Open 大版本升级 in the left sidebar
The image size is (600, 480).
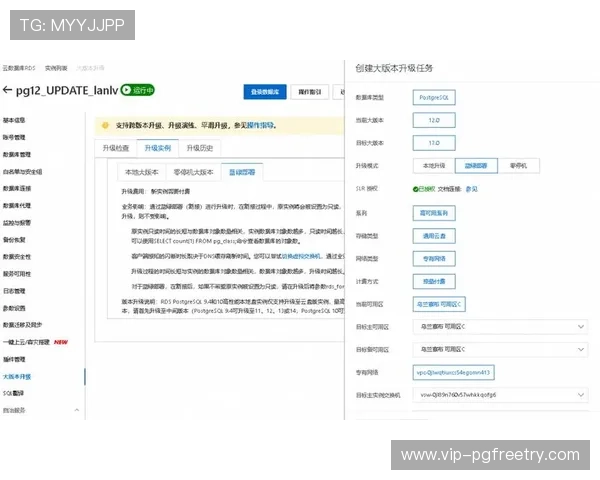coord(21,375)
